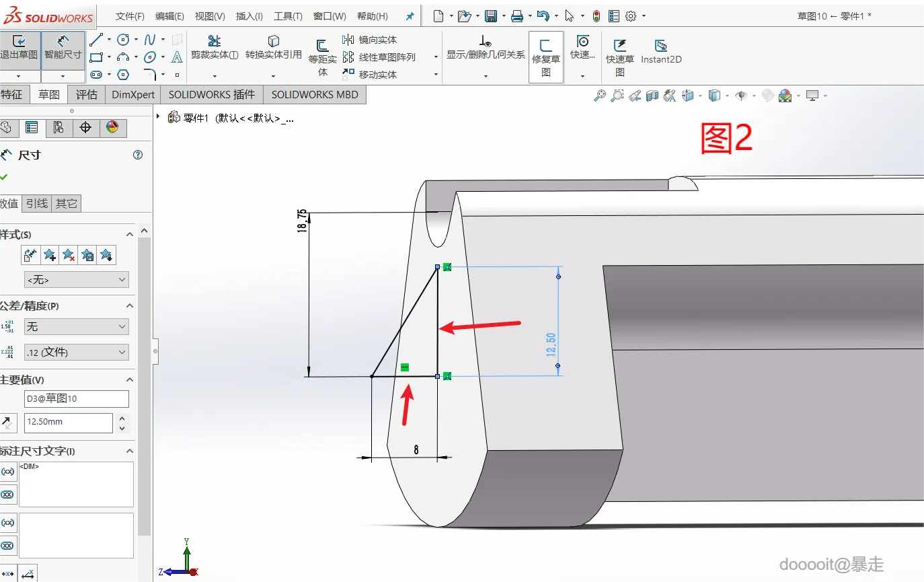Screen dimensions: 924x582
Task: Click the Save icon in toolbar
Action: coord(491,16)
